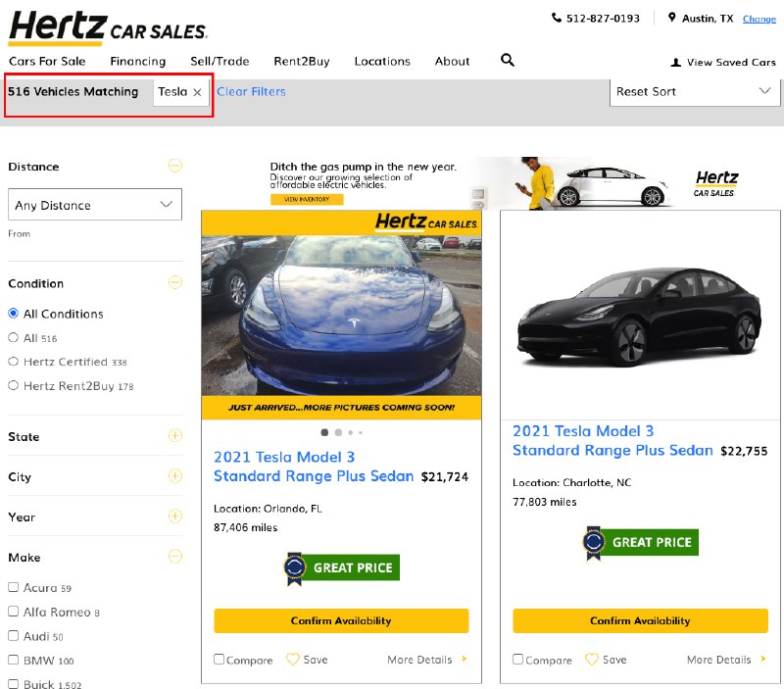The height and width of the screenshot is (689, 784).
Task: Open the Financing menu item
Action: pos(138,62)
